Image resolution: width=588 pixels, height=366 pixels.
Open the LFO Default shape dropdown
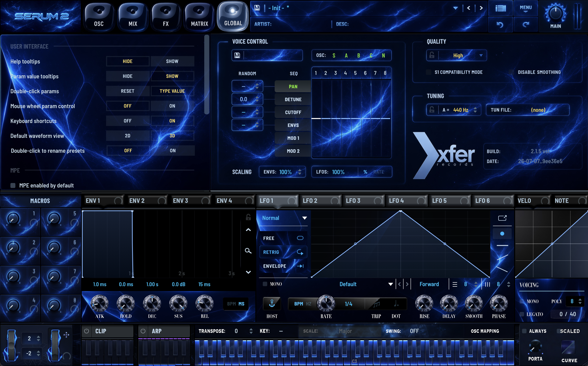[x=366, y=284]
